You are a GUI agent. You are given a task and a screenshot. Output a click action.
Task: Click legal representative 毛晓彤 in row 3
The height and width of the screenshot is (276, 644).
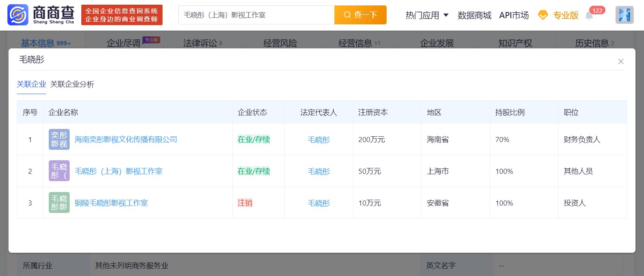click(x=319, y=203)
